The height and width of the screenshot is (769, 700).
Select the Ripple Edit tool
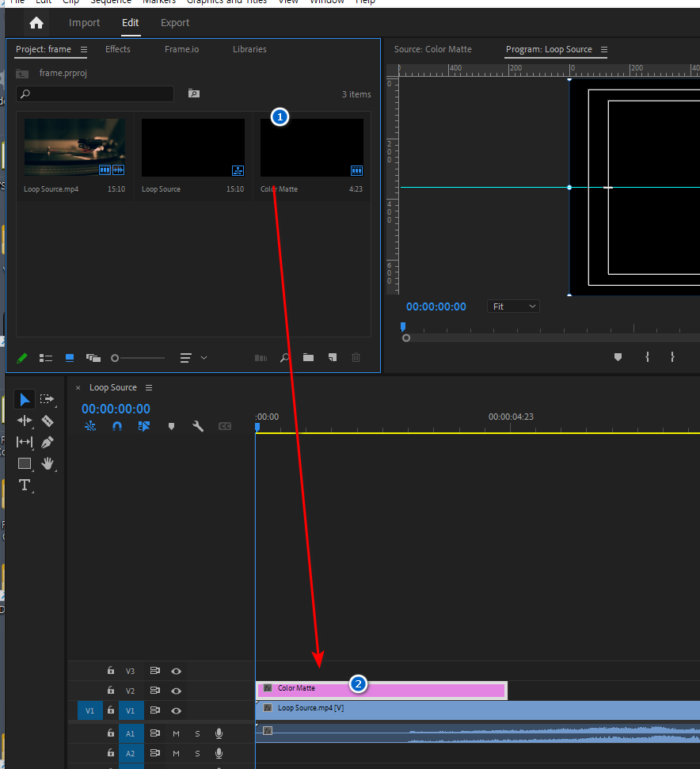25,421
